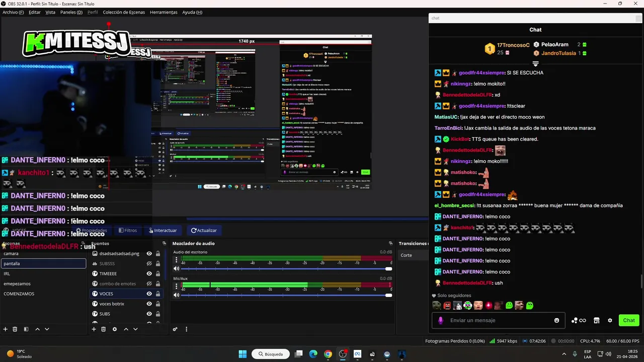Select the COMENZAMOS scene

pyautogui.click(x=43, y=294)
